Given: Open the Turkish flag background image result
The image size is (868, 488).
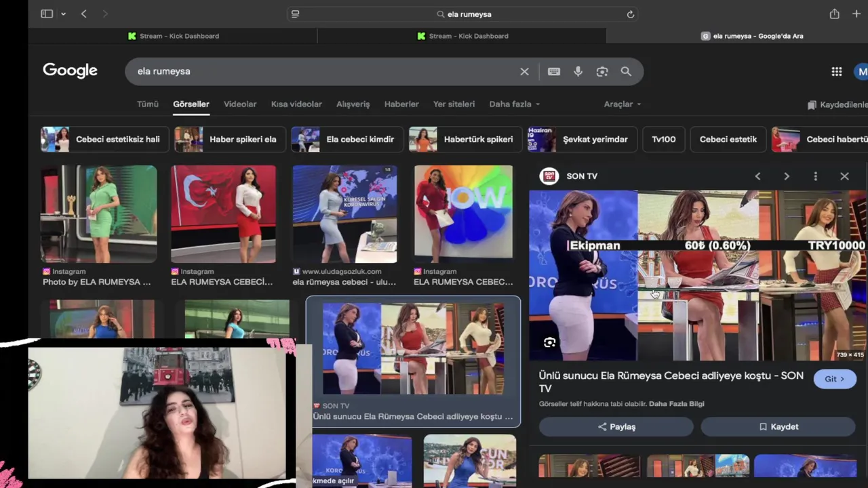Looking at the screenshot, I should 223,213.
